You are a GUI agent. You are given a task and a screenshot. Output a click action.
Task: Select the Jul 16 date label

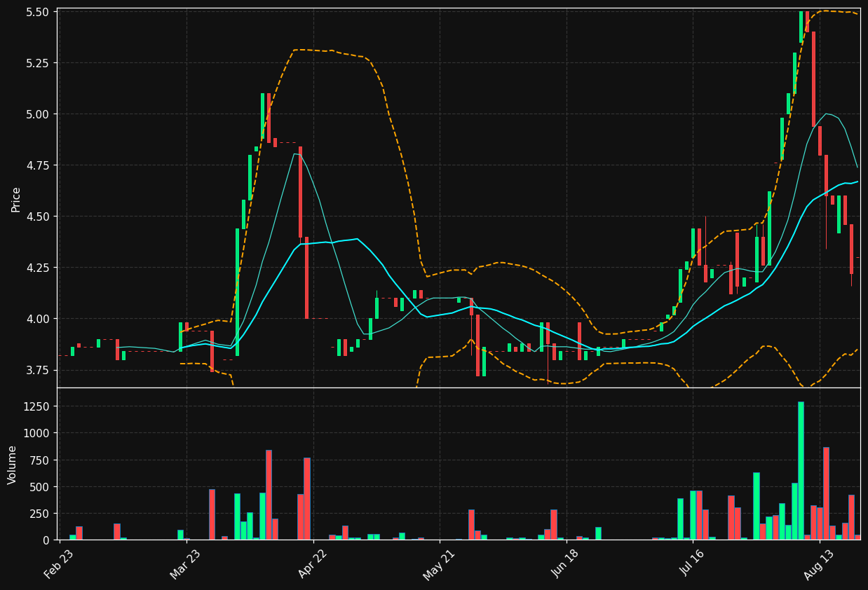691,564
